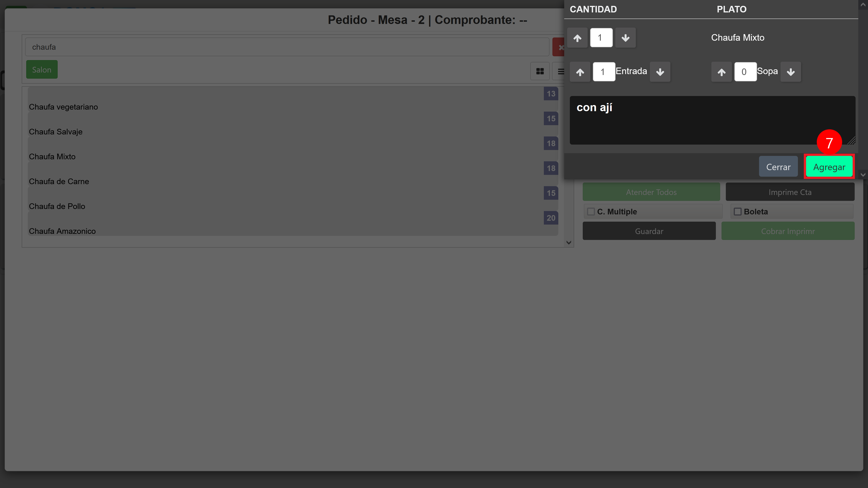
Task: Expand dish list scroll down chevron
Action: (x=569, y=242)
